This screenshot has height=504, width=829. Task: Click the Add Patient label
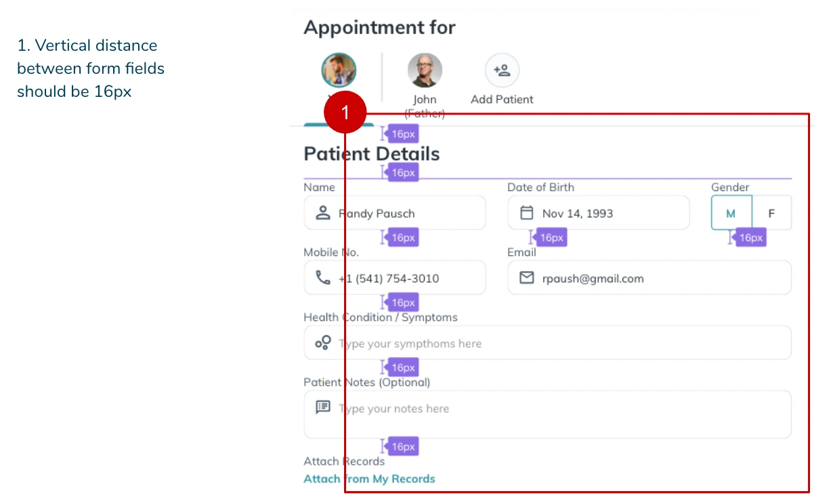tap(502, 99)
